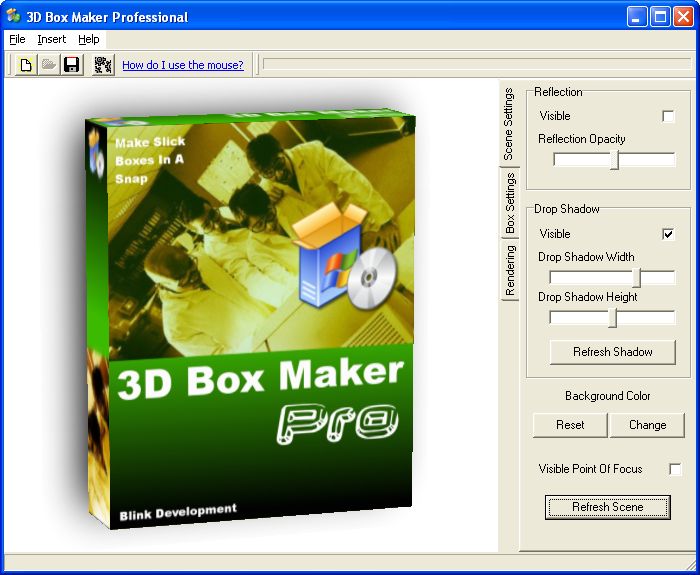Click the New project toolbar icon
Viewport: 700px width, 575px height.
click(27, 65)
